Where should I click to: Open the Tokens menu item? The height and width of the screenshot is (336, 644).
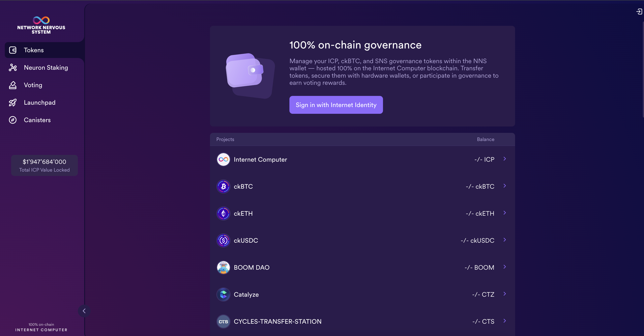(34, 50)
